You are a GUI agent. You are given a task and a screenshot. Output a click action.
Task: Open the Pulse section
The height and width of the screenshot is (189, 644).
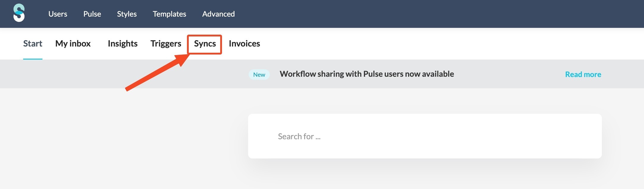pos(92,14)
